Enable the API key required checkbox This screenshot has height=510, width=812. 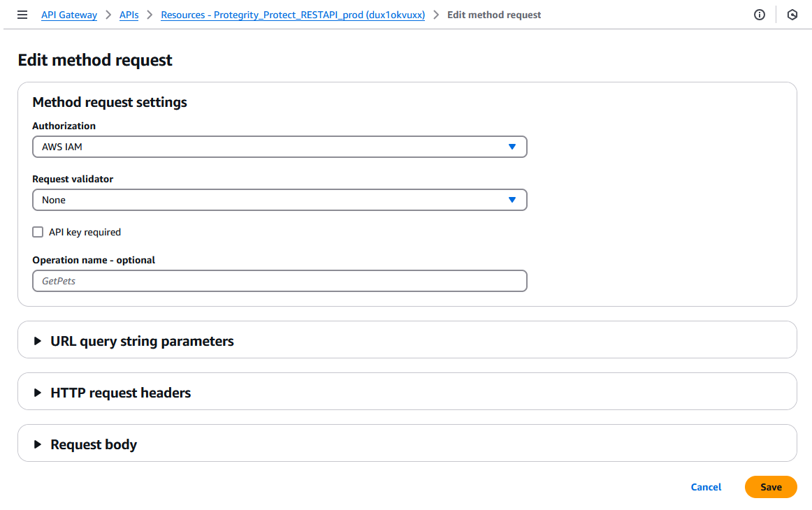(38, 232)
